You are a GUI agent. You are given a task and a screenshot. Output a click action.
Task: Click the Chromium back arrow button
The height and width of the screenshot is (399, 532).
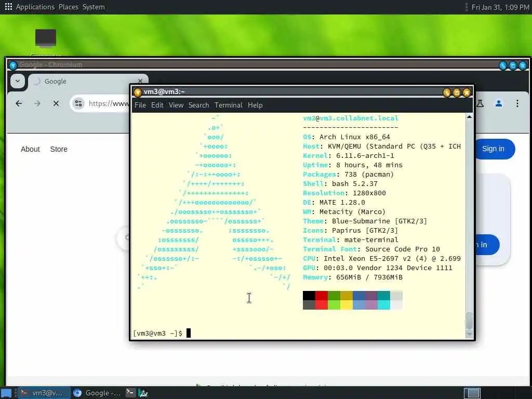click(x=19, y=103)
